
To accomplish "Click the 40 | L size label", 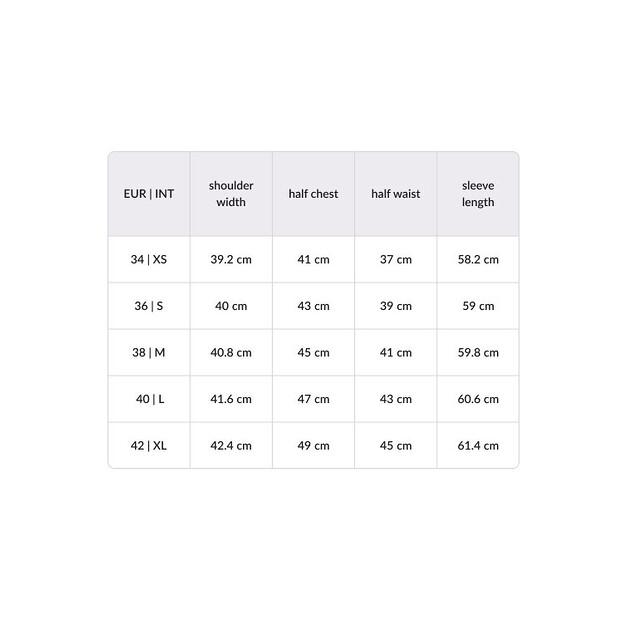I will click(x=150, y=399).
